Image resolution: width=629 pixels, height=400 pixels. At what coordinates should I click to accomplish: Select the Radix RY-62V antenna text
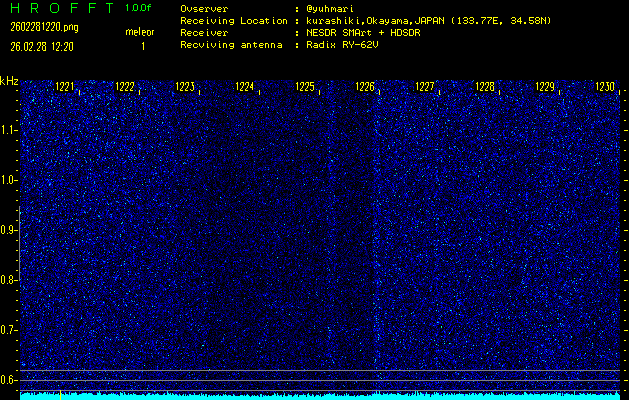tap(342, 45)
